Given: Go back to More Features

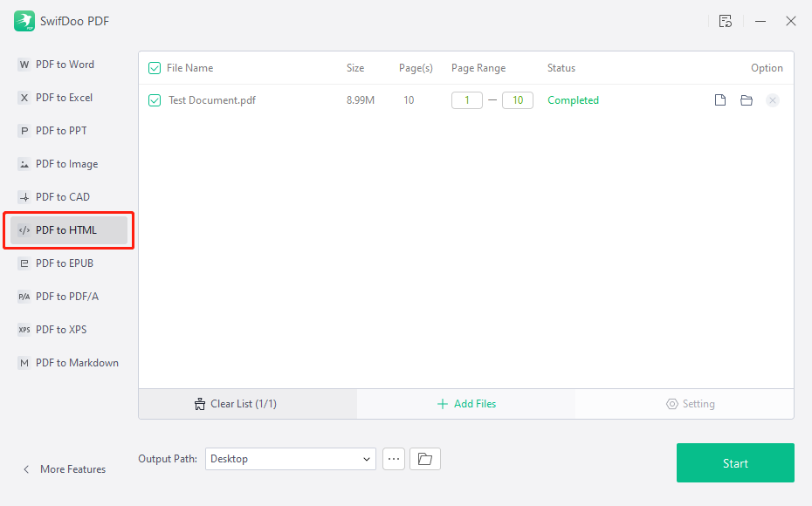Looking at the screenshot, I should (x=65, y=469).
